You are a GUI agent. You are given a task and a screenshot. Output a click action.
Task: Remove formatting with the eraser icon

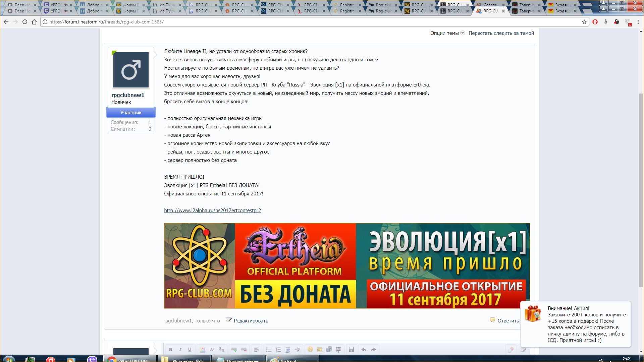[511, 350]
